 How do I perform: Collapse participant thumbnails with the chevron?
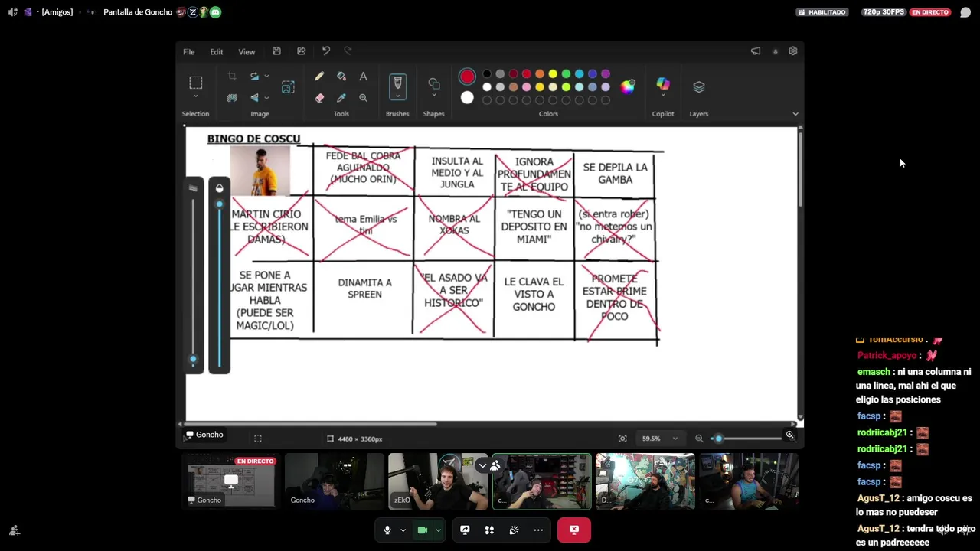(482, 465)
